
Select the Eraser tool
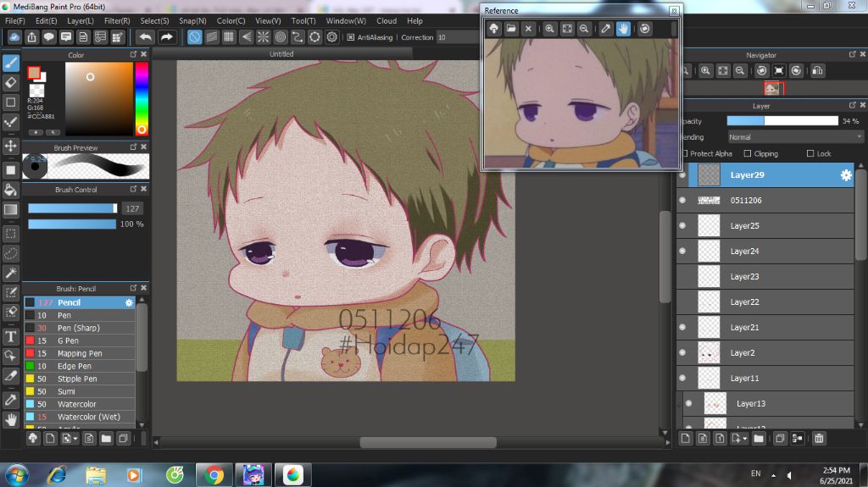[x=10, y=82]
